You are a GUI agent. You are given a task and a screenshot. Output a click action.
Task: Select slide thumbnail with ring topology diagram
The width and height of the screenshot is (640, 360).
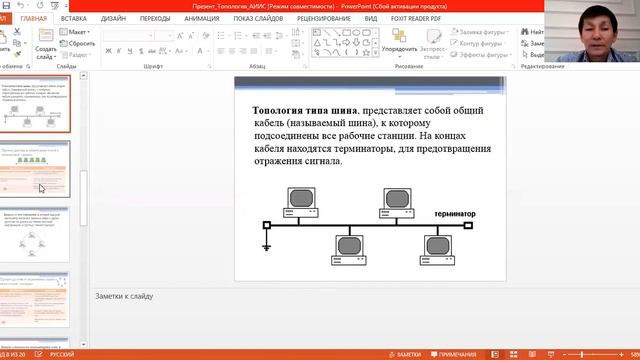point(34,234)
